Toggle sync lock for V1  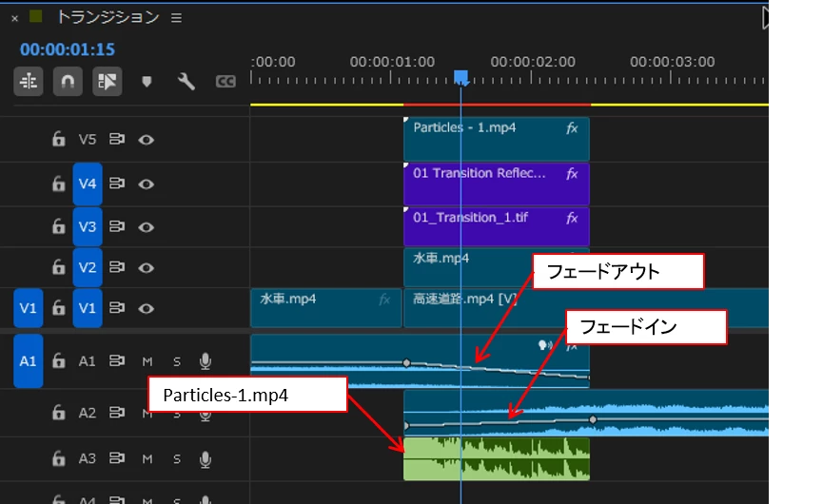[116, 308]
